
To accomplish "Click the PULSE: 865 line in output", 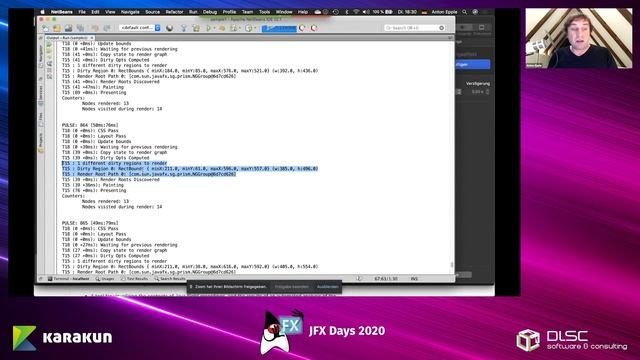I will 90,223.
